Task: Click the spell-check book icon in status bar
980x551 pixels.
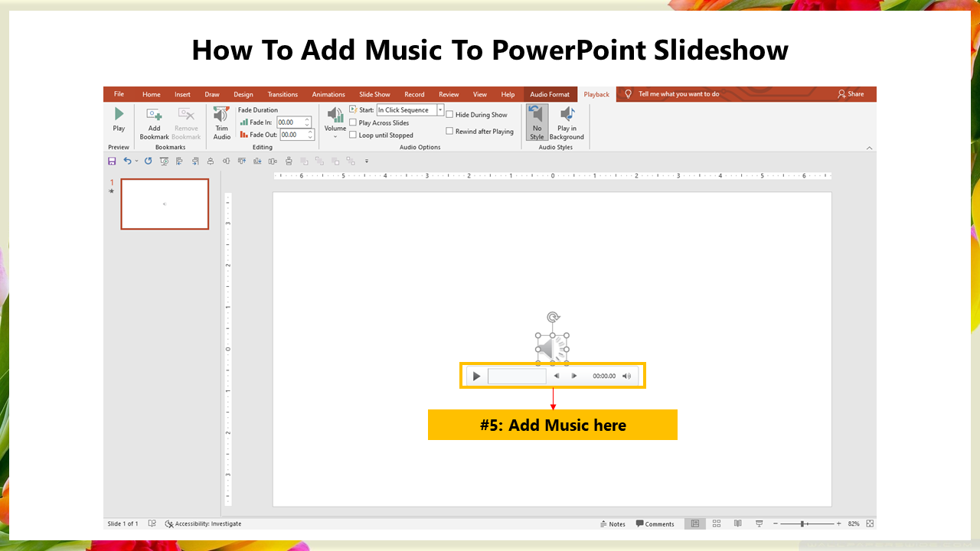Action: coord(152,523)
